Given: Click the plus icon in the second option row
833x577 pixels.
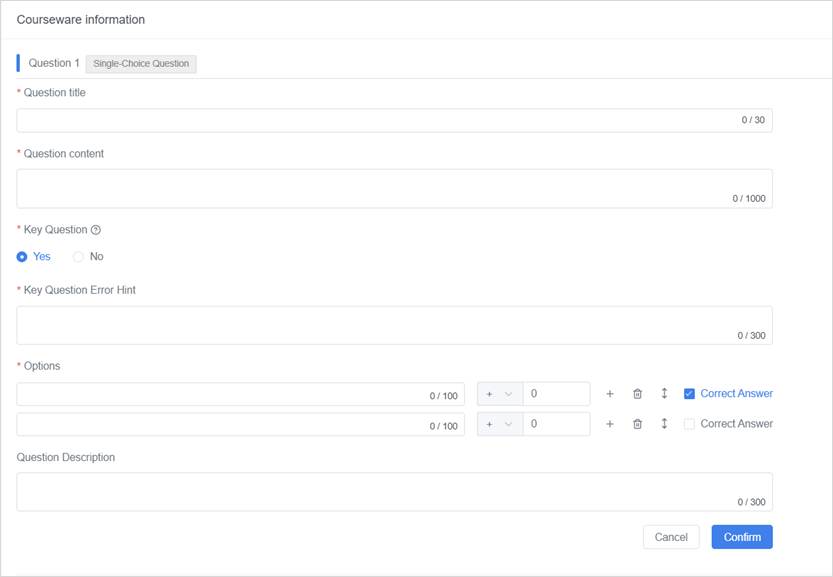Looking at the screenshot, I should pyautogui.click(x=610, y=424).
